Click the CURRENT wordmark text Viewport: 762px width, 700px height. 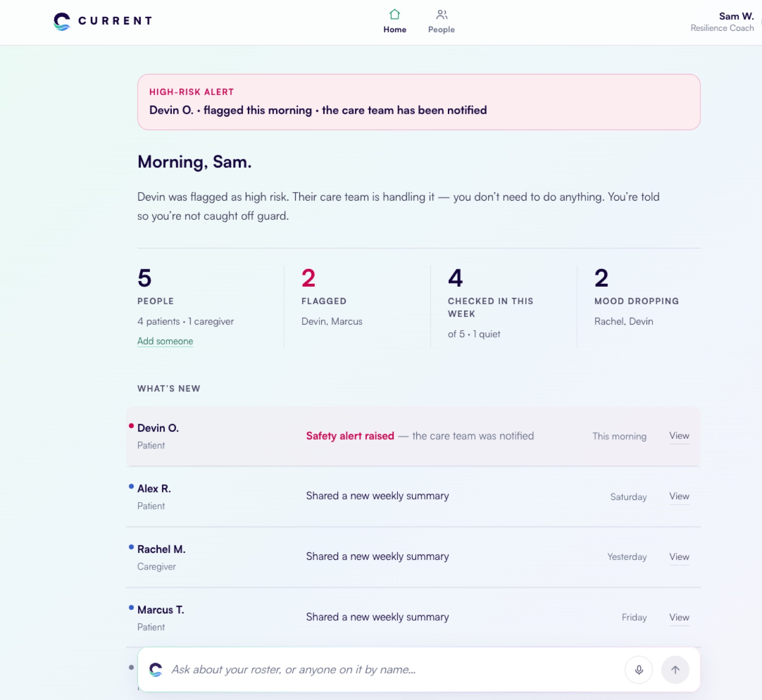115,21
